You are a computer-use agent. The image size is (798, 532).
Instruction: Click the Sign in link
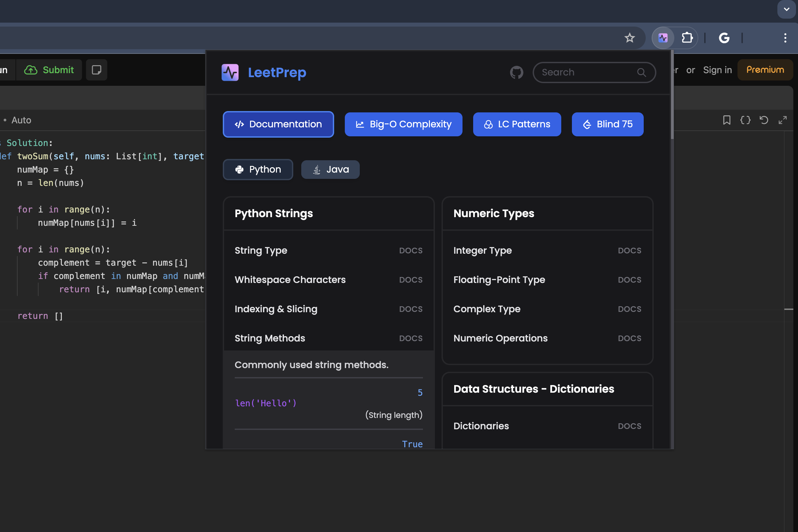tap(717, 70)
